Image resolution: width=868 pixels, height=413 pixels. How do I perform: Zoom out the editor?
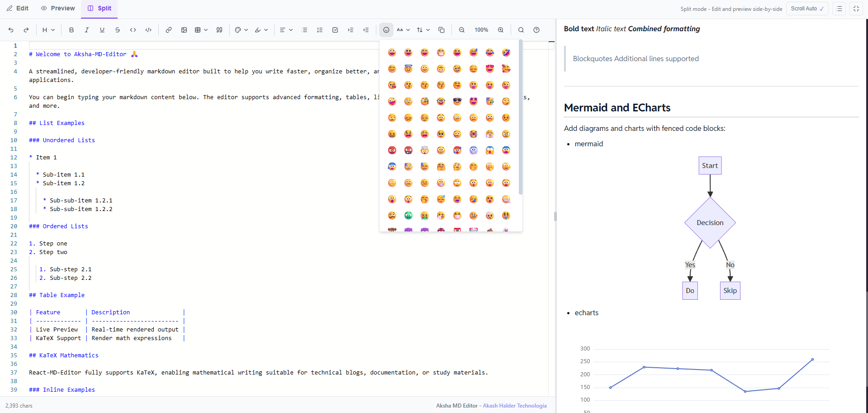462,30
